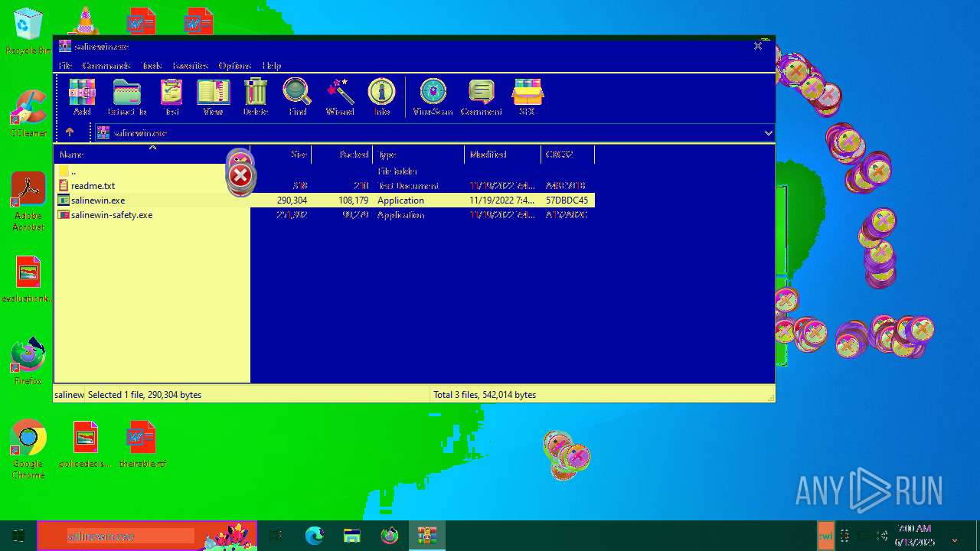The image size is (980, 551).
Task: Open the Options menu
Action: pyautogui.click(x=234, y=66)
